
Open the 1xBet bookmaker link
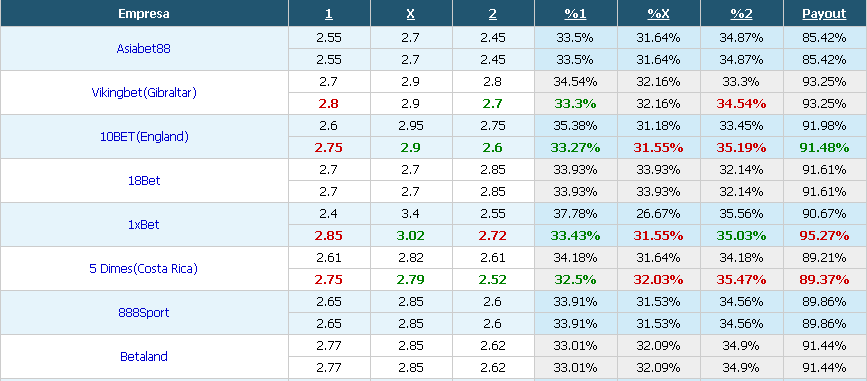[x=144, y=225]
